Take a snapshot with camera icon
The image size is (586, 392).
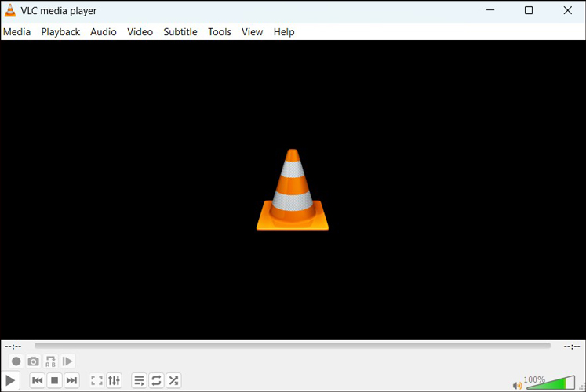coord(33,361)
